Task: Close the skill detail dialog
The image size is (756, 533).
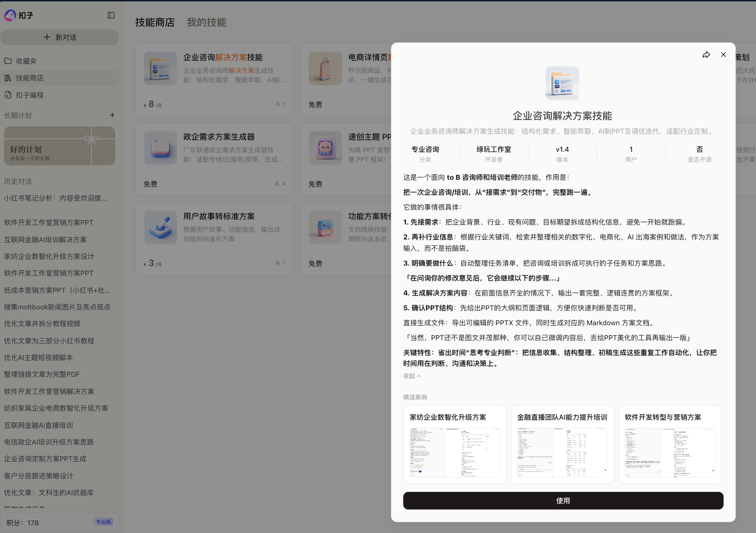Action: click(x=723, y=55)
